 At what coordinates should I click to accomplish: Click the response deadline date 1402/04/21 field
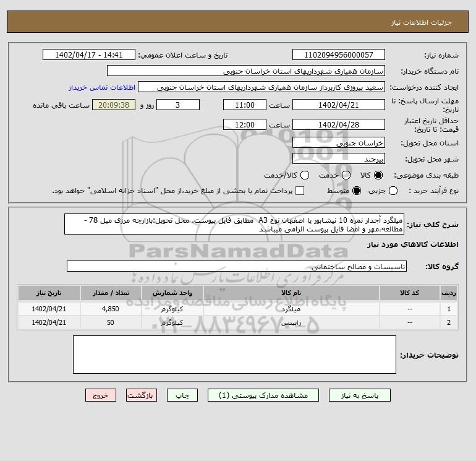tap(339, 105)
